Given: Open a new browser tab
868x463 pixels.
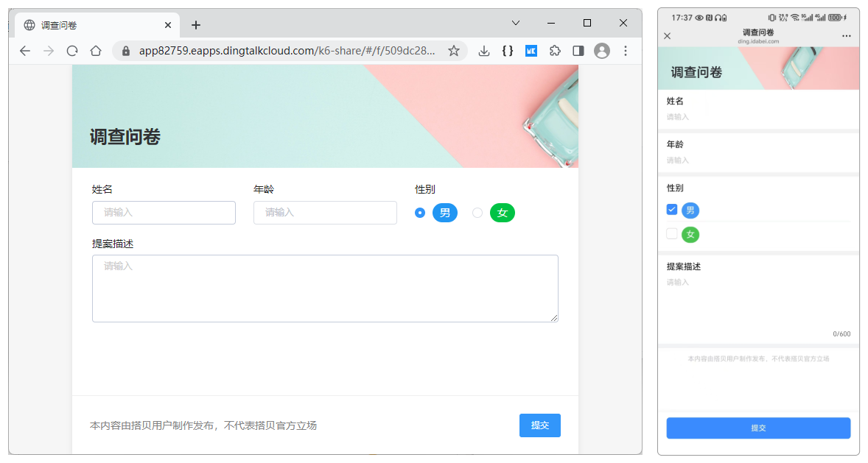Looking at the screenshot, I should 195,24.
